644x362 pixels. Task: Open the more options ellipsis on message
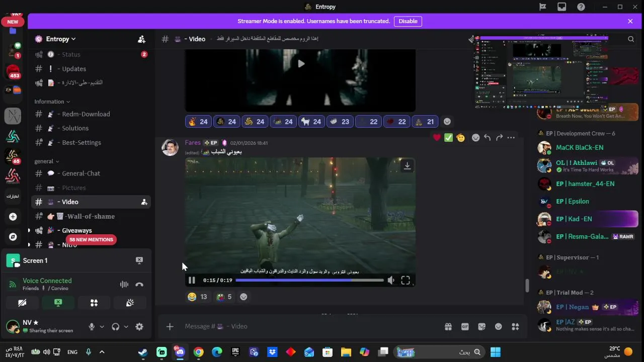tap(511, 138)
